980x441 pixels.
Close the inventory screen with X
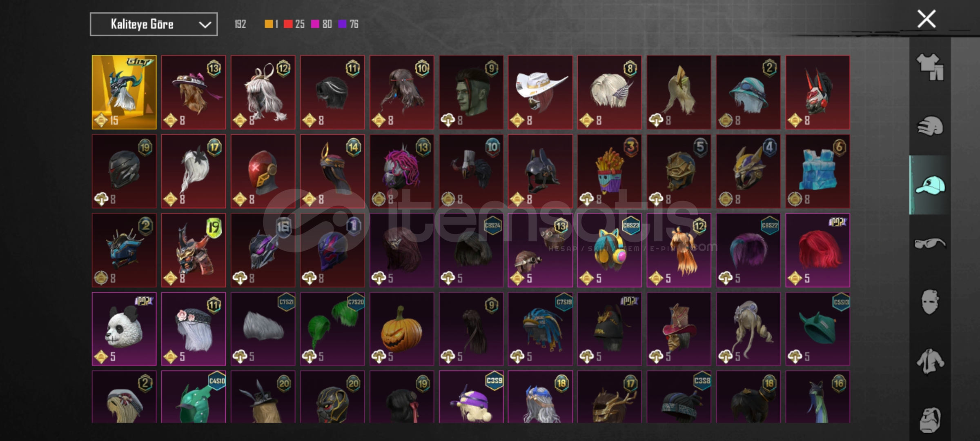[x=927, y=19]
